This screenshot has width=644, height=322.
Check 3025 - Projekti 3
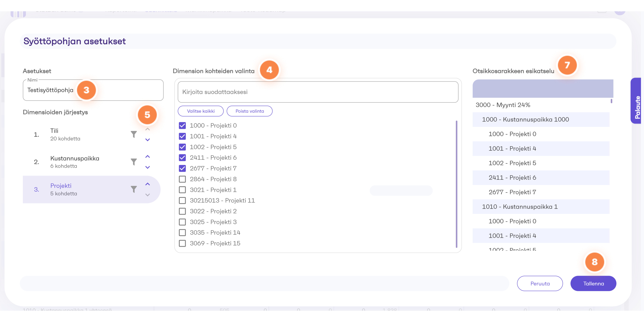[182, 222]
